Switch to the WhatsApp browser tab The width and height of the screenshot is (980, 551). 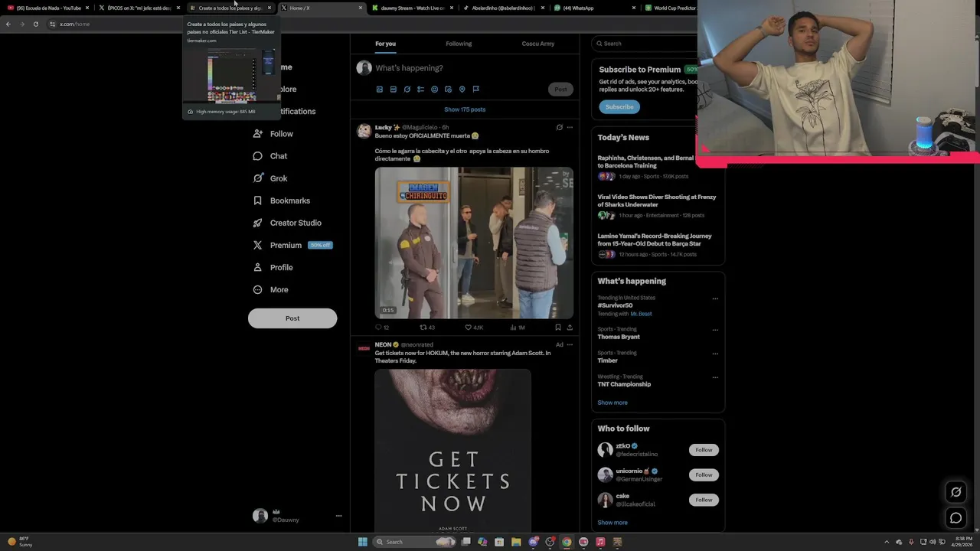[x=595, y=8]
